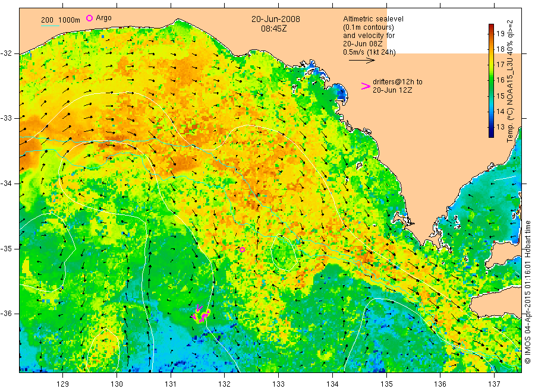Click the longitude label 131
Viewport: 535px width, 392px height.
point(171,384)
